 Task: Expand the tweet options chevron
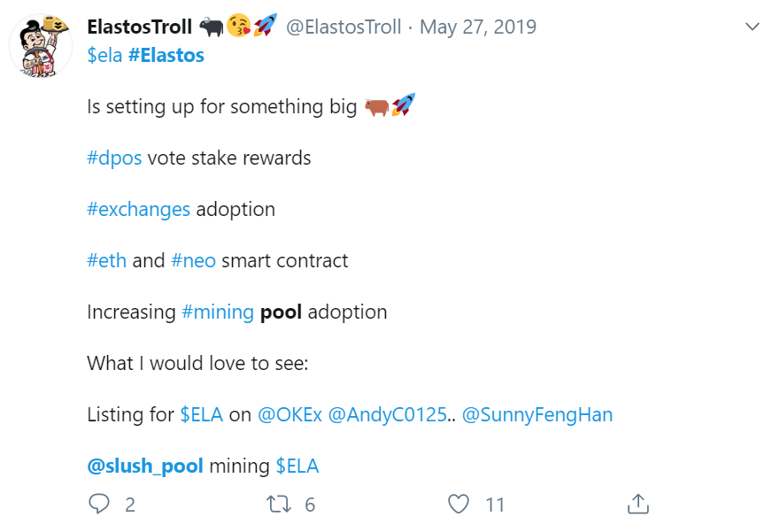pos(753,27)
